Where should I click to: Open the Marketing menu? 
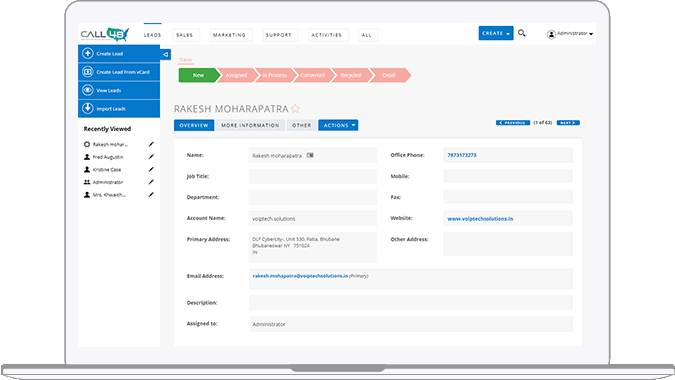point(229,35)
